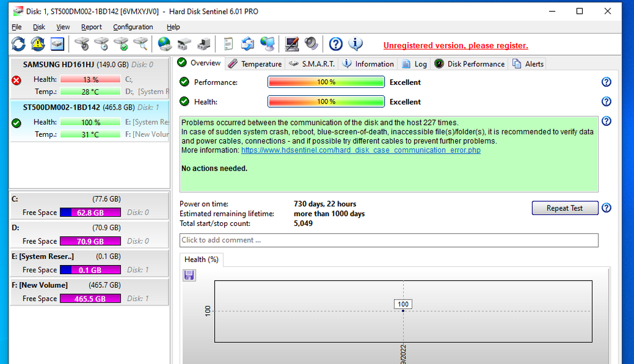Click the document report toolbar icon
The image size is (634, 364).
pyautogui.click(x=228, y=44)
